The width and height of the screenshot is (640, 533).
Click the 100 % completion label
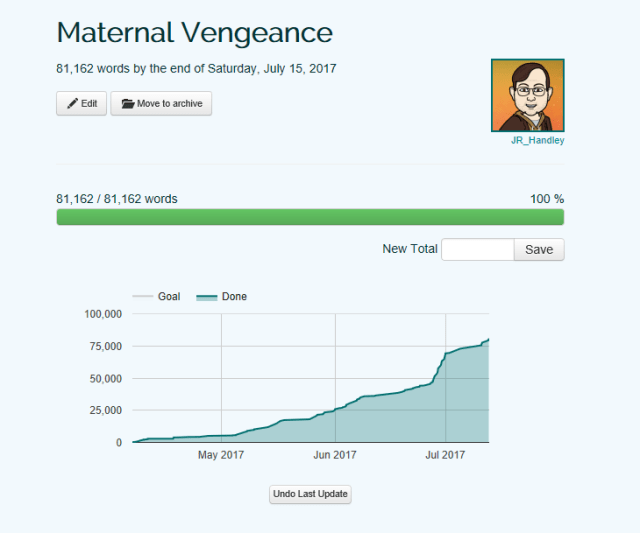[x=546, y=199]
